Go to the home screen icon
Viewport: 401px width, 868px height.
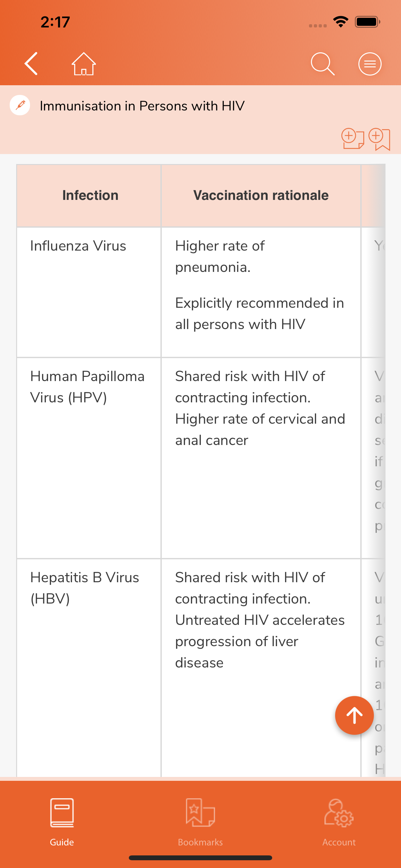coord(84,64)
